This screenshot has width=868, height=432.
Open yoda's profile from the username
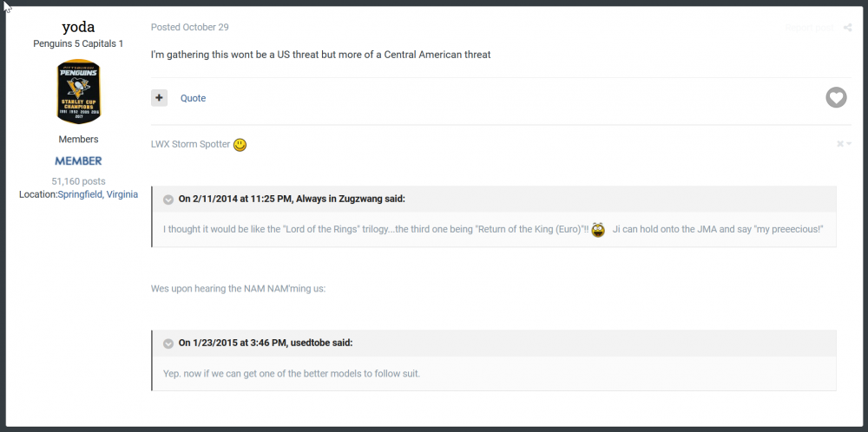[x=78, y=27]
